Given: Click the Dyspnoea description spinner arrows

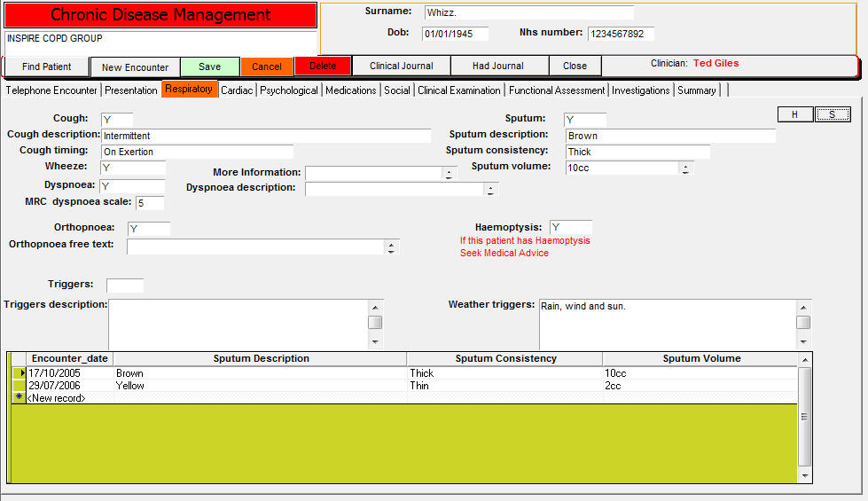Looking at the screenshot, I should (490, 189).
